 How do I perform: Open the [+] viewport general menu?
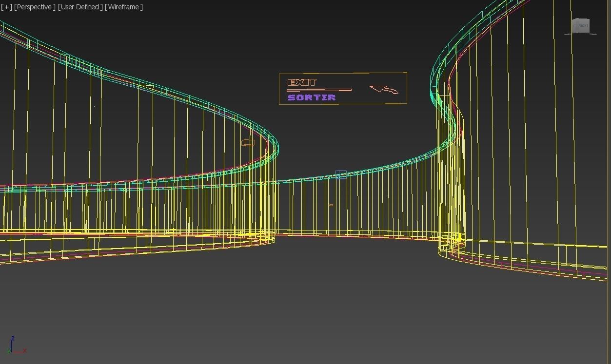[7, 7]
